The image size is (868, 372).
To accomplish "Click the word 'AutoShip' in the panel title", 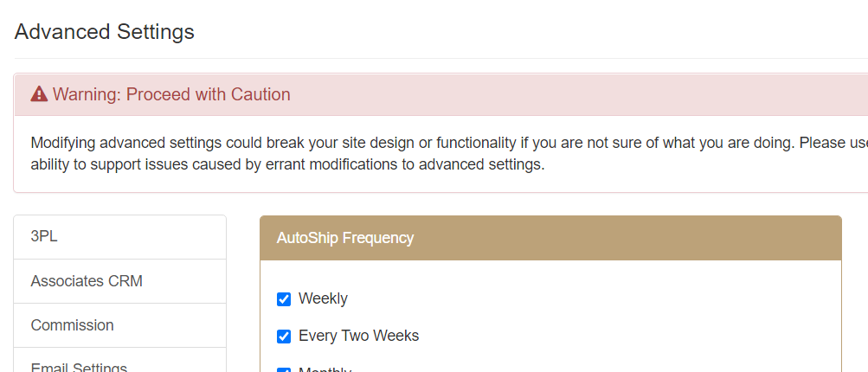I will 308,238.
